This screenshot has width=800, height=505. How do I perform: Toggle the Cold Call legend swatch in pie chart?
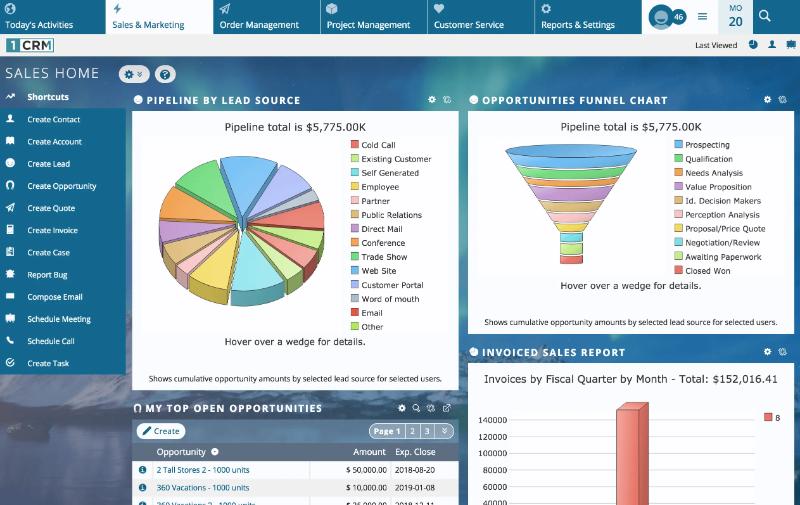pyautogui.click(x=355, y=145)
